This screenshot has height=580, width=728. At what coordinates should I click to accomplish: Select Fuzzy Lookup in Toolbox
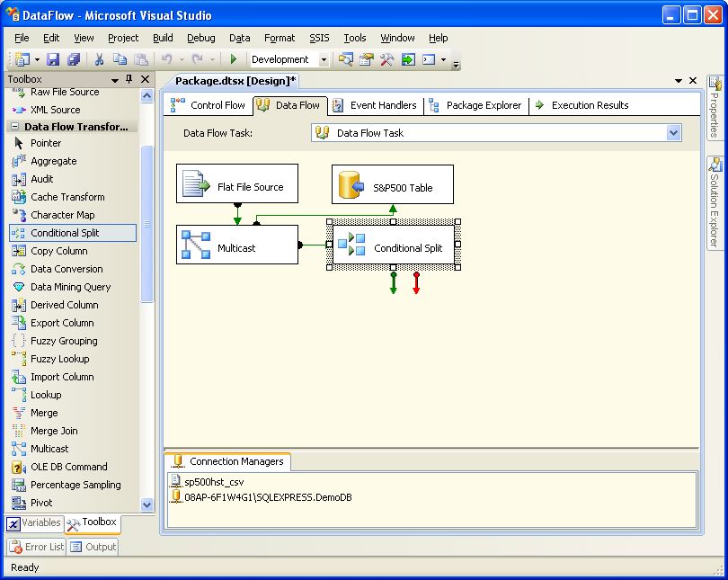[73, 359]
